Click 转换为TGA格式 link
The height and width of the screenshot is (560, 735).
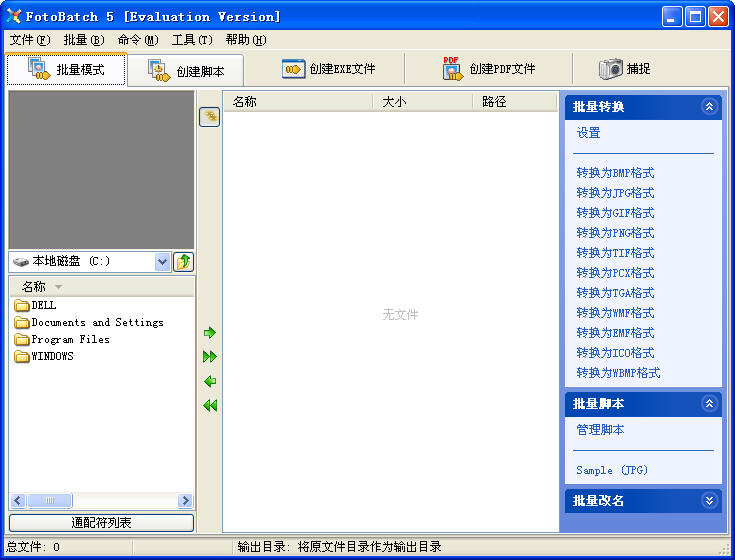point(615,293)
